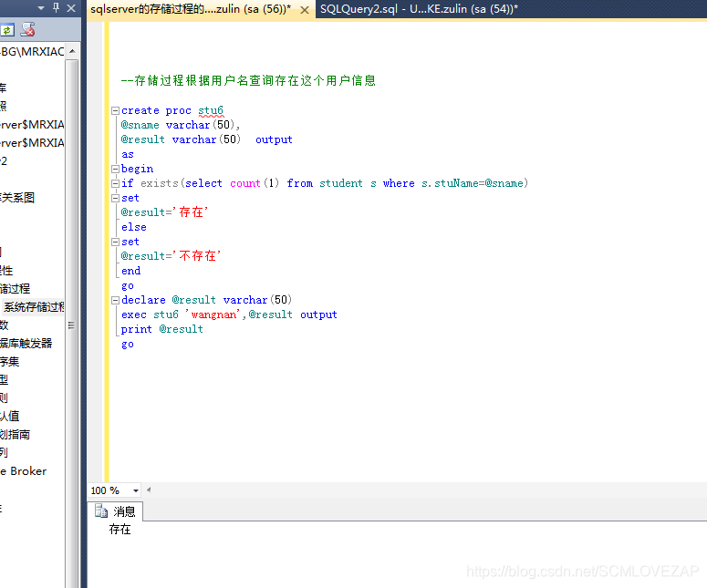Select the 关系图 tree node
Screen dimensions: 707x588
[x=17, y=198]
